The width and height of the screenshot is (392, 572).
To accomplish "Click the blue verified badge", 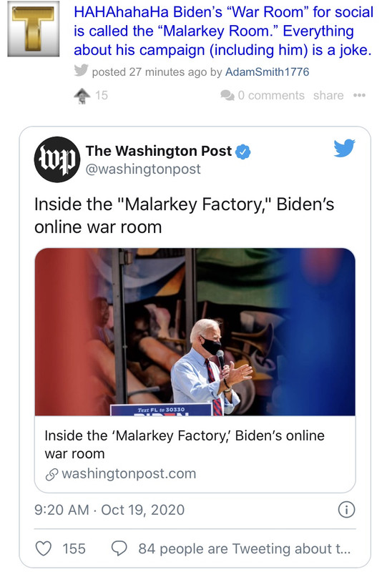I will pos(243,152).
